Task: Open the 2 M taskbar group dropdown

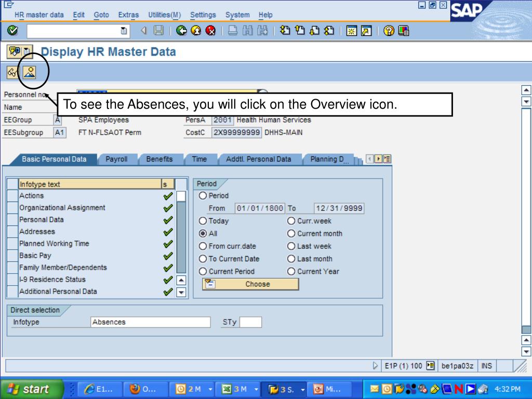Action: [210, 389]
